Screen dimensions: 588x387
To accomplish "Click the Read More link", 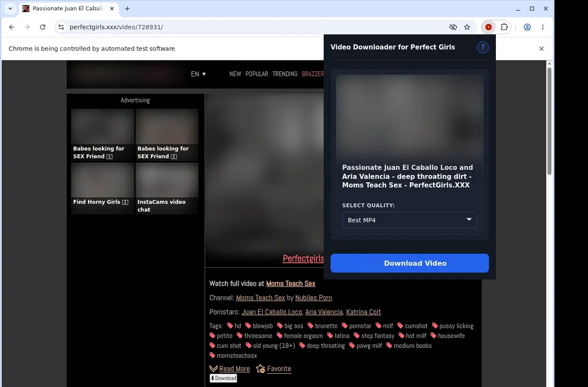I will pos(234,369).
